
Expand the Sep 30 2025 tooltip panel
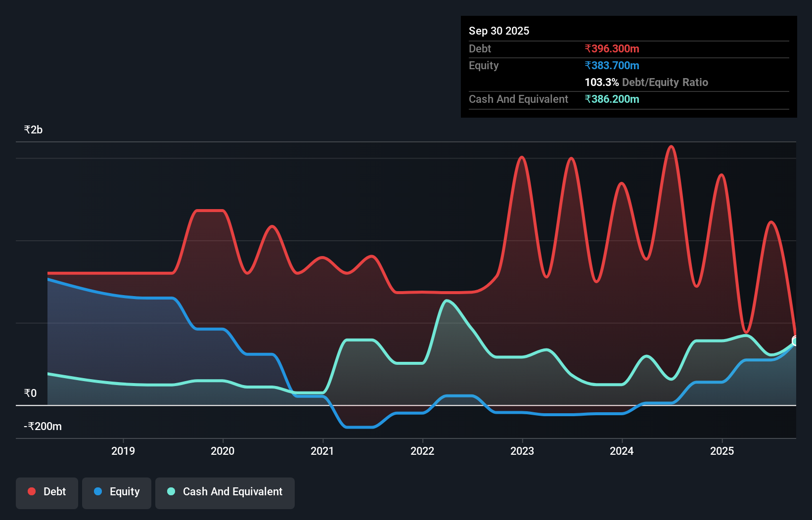pyautogui.click(x=499, y=31)
